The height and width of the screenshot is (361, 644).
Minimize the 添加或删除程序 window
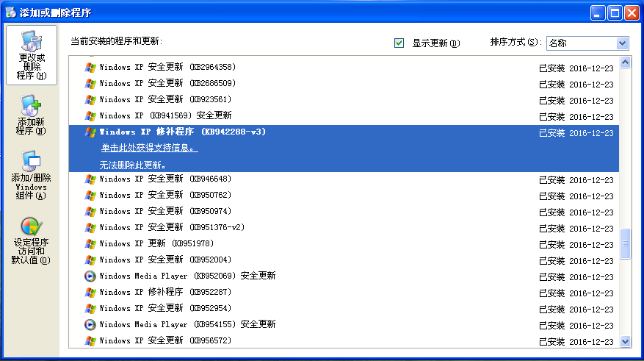point(598,12)
